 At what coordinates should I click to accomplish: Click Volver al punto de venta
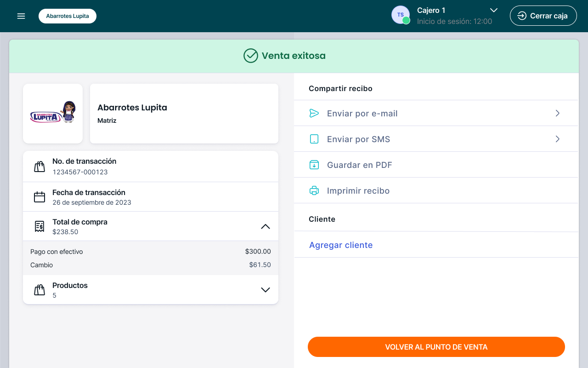[436, 347]
